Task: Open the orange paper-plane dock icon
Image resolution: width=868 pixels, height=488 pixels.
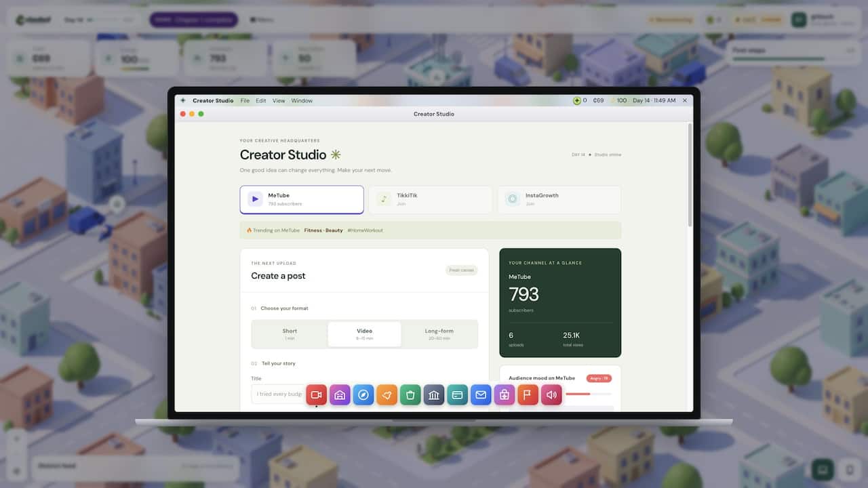Action: point(387,394)
